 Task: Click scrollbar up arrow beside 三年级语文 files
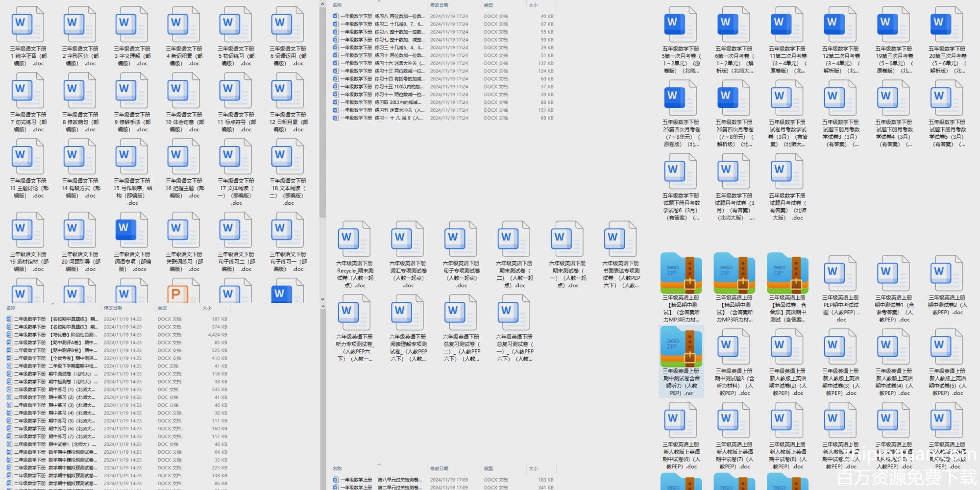coord(322,4)
